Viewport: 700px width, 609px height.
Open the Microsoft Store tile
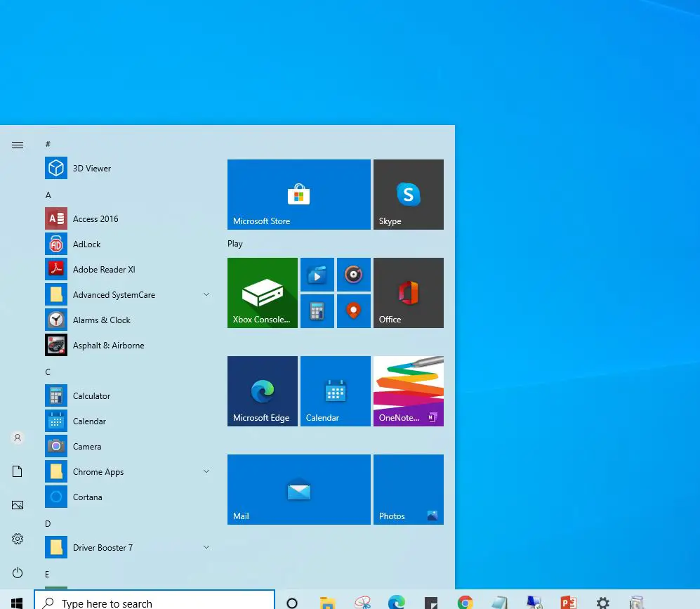pos(298,195)
